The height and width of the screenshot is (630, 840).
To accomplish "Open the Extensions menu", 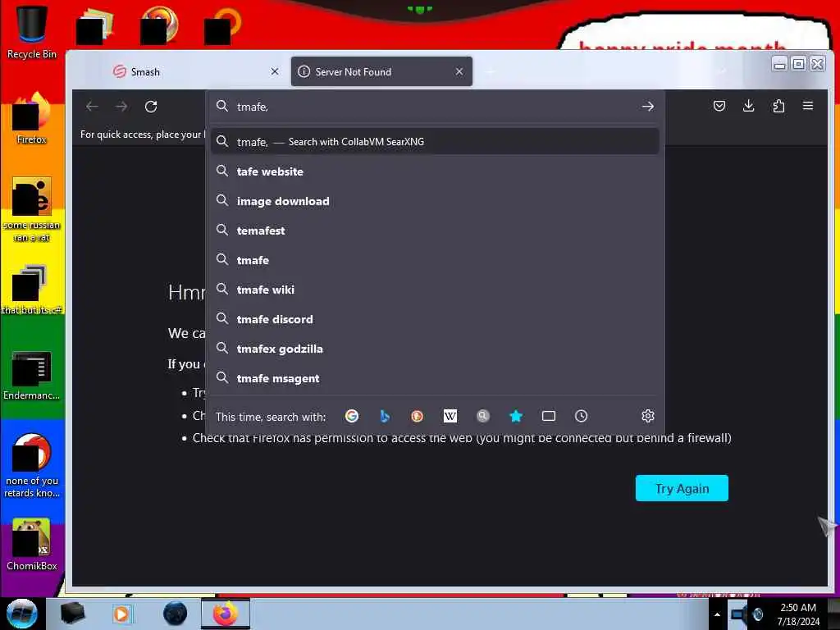I will (x=778, y=106).
